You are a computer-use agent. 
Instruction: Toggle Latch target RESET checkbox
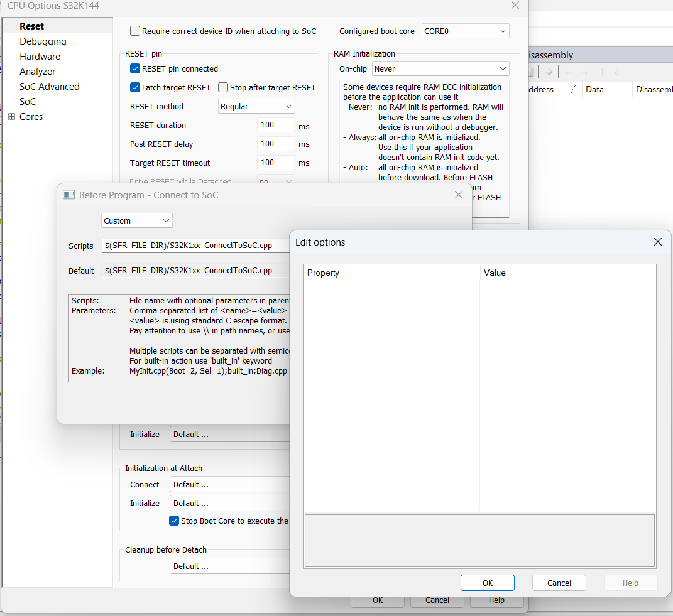pyautogui.click(x=134, y=87)
